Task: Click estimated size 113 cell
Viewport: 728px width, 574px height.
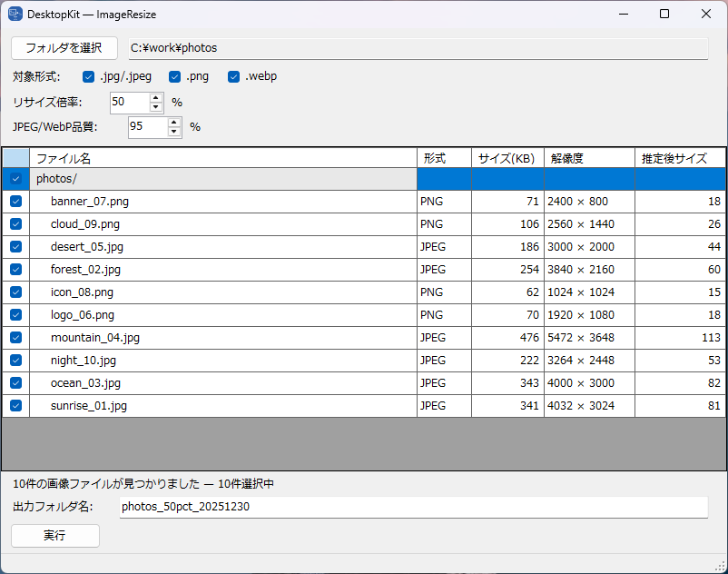Action: tap(680, 338)
